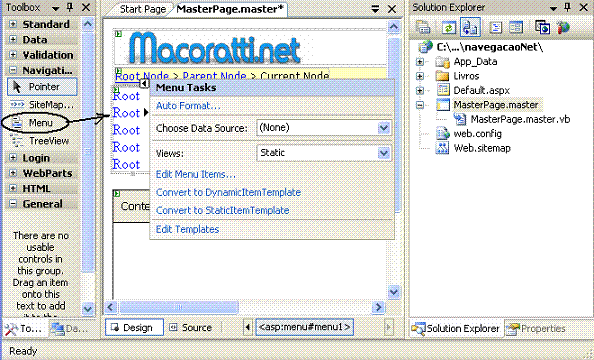Click the Web.sitemap file icon
This screenshot has width=594, height=360.
pos(442,148)
